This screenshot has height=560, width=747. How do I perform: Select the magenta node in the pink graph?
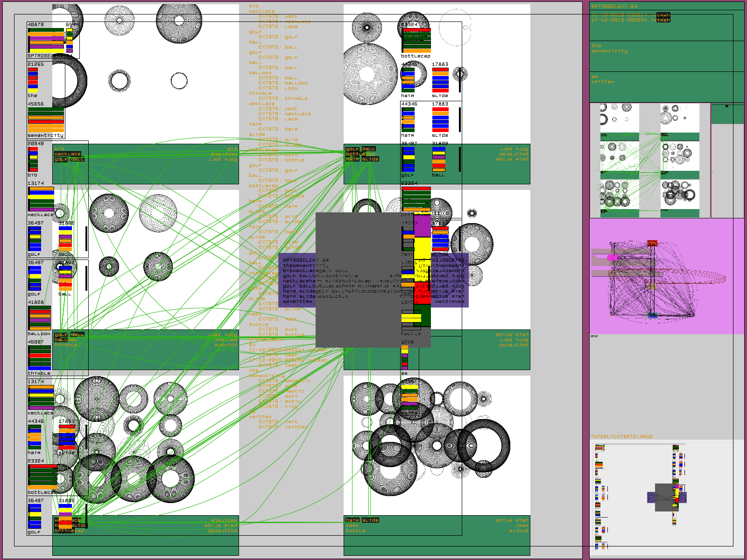pyautogui.click(x=612, y=257)
